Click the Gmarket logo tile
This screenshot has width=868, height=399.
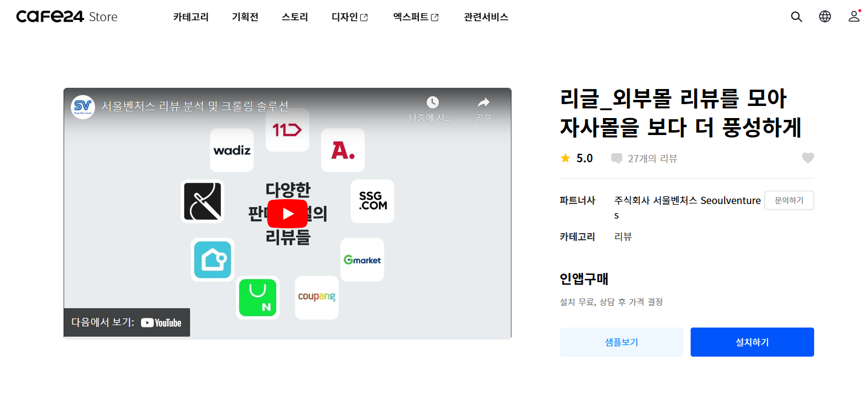click(x=362, y=260)
